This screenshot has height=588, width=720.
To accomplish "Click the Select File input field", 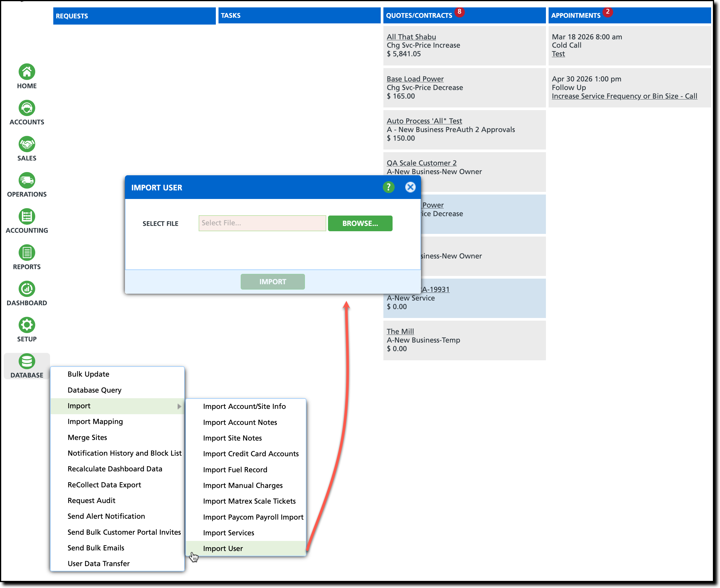I will pos(262,223).
